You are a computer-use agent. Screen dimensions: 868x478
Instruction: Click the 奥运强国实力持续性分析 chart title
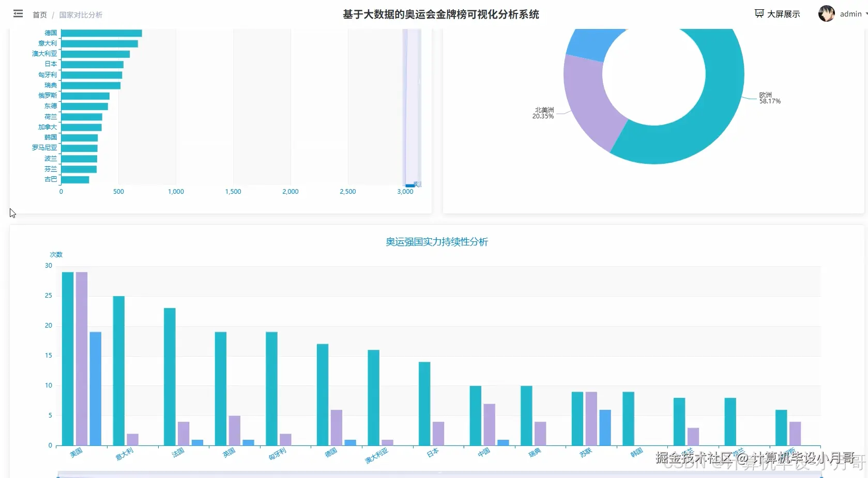(x=437, y=242)
